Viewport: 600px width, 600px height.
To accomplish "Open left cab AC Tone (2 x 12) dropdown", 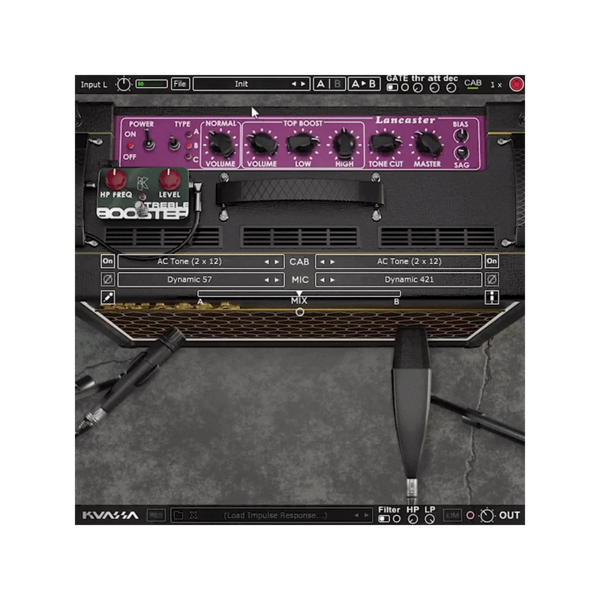I will click(x=201, y=262).
